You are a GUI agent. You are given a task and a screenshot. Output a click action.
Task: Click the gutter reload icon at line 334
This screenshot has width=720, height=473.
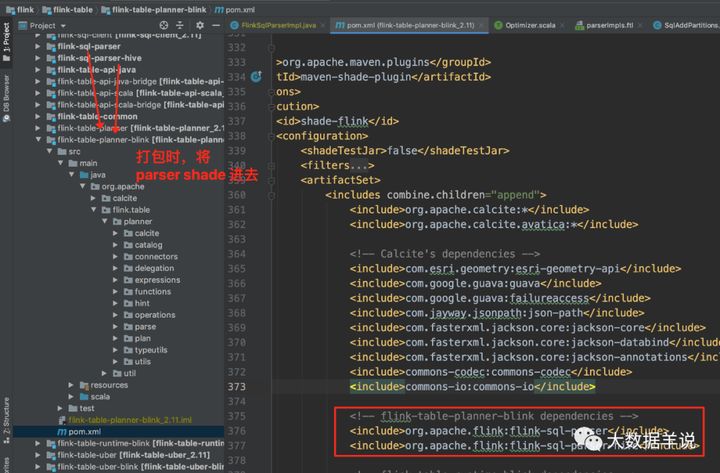(256, 77)
